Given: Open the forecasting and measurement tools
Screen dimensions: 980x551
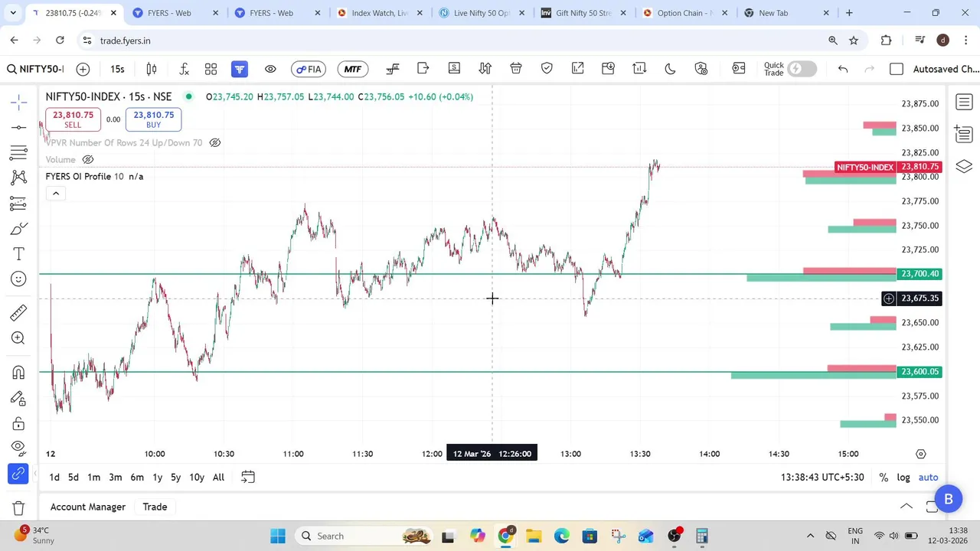Looking at the screenshot, I should tap(19, 203).
